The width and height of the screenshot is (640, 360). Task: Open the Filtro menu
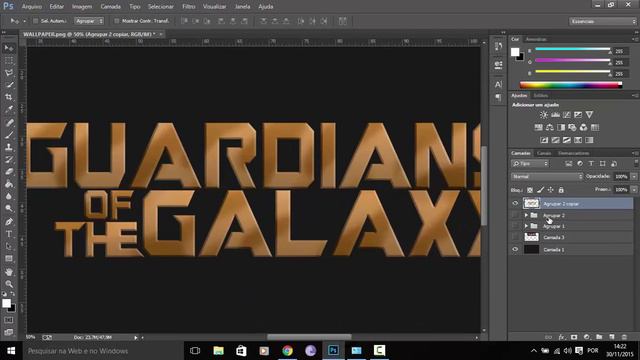189,7
